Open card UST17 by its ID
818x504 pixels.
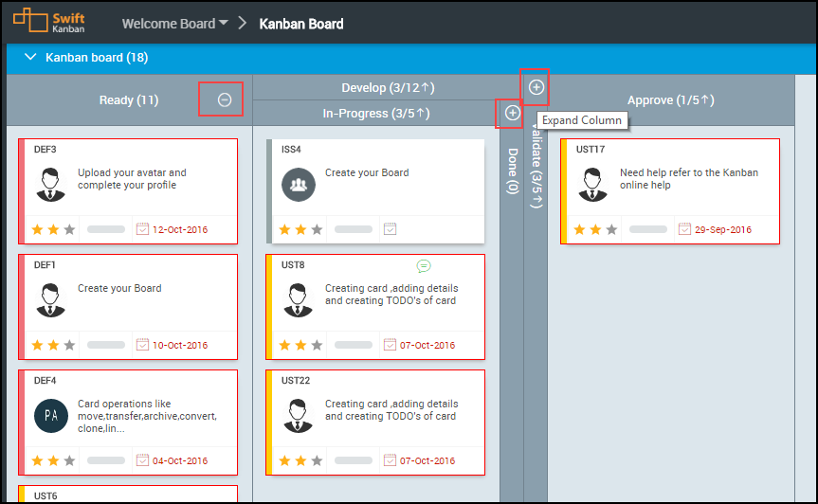(590, 150)
